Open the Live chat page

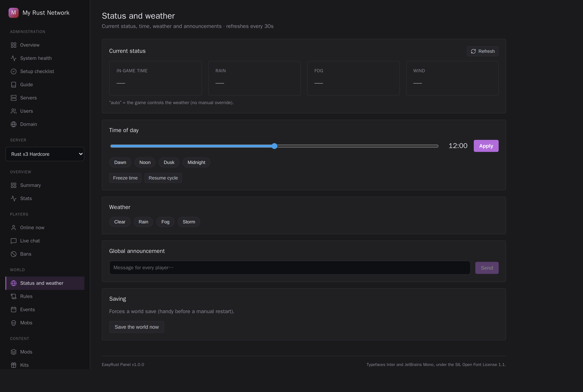45,241
